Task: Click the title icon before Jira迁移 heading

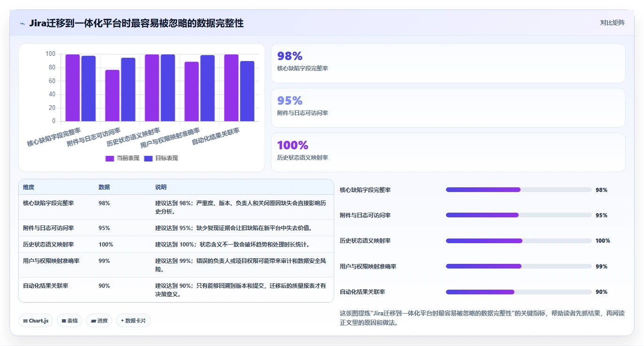Action: 22,23
